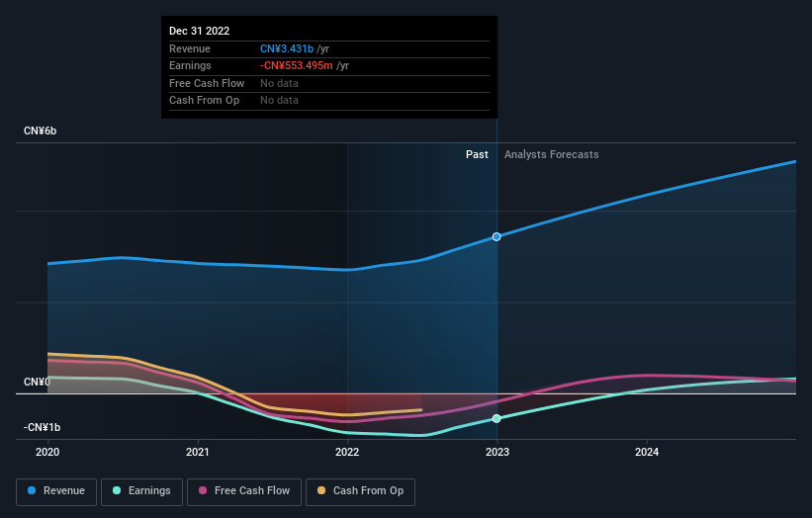Screen dimensions: 812x518
Task: Click the 2020 x-axis label
Action: 47,452
